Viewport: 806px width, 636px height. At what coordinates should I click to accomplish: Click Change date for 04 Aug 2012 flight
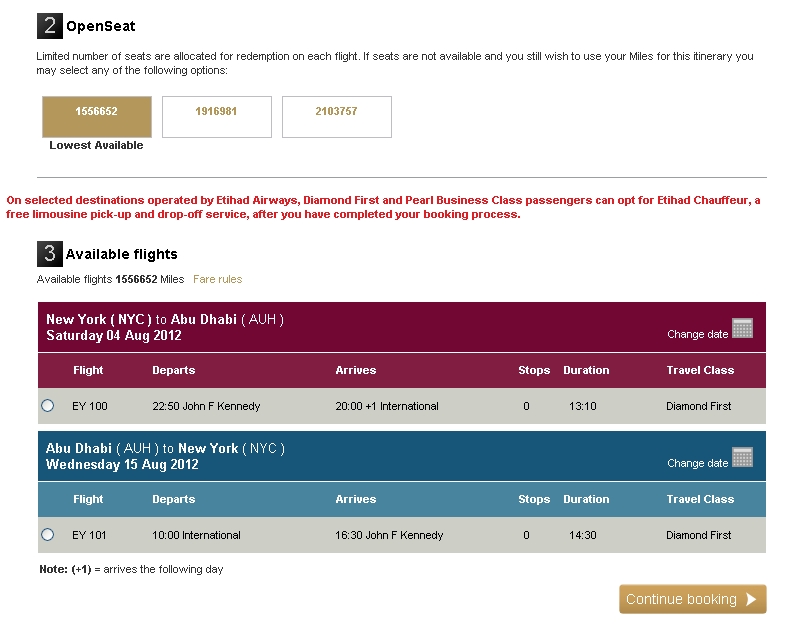coord(698,334)
